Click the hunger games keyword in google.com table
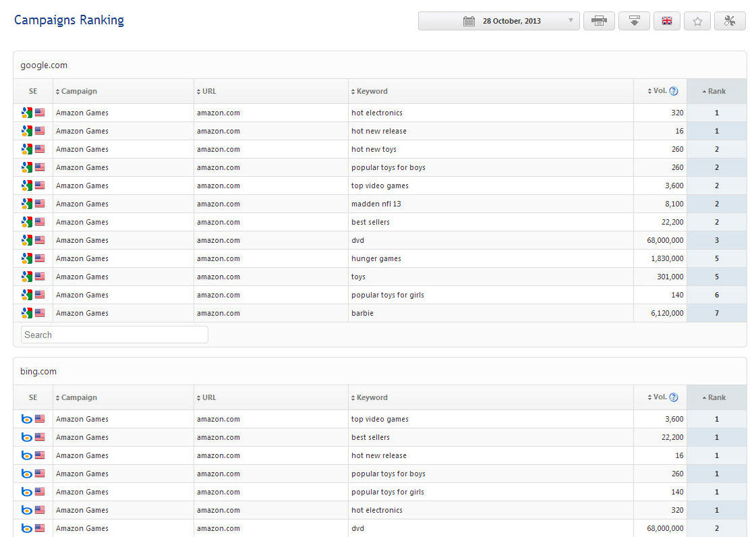The width and height of the screenshot is (756, 537). click(x=376, y=258)
